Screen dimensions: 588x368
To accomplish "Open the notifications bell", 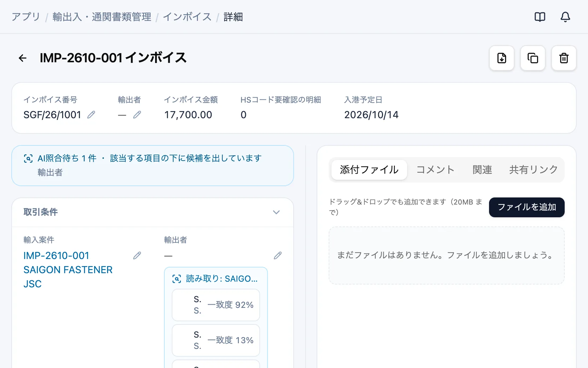I will (565, 17).
